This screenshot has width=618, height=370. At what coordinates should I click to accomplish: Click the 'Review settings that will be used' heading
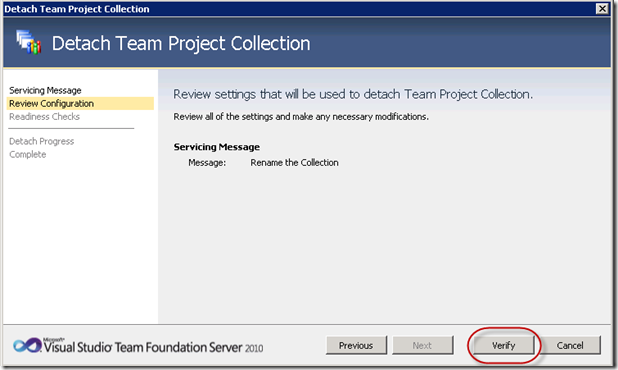353,94
